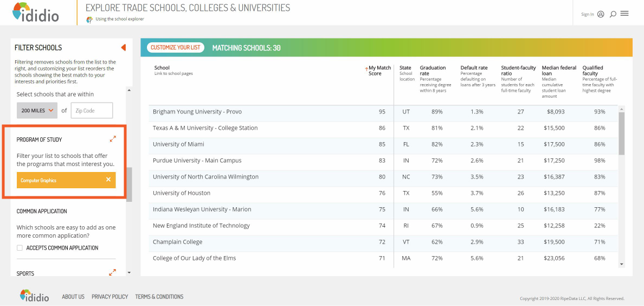Open the hamburger menu icon
This screenshot has width=644, height=306.
[x=624, y=14]
